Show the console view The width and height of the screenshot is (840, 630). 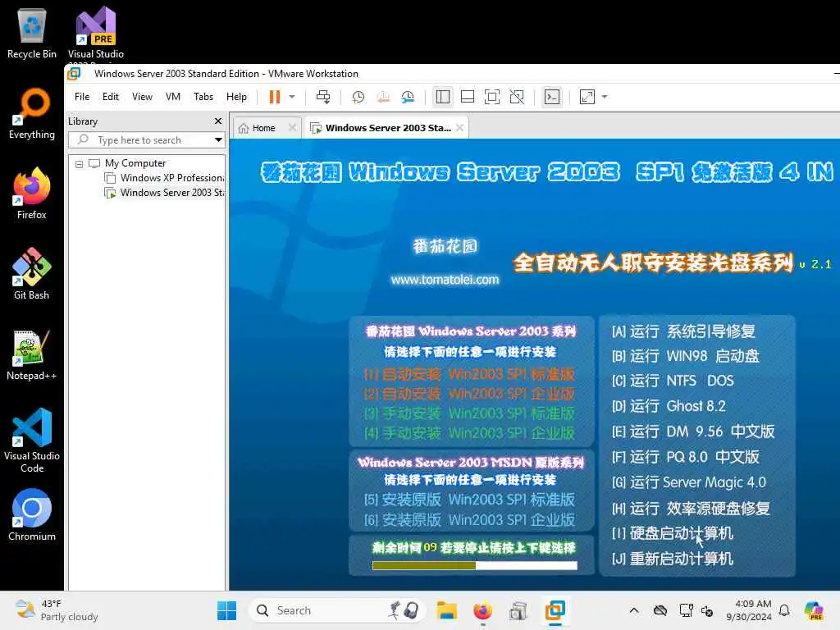point(552,97)
